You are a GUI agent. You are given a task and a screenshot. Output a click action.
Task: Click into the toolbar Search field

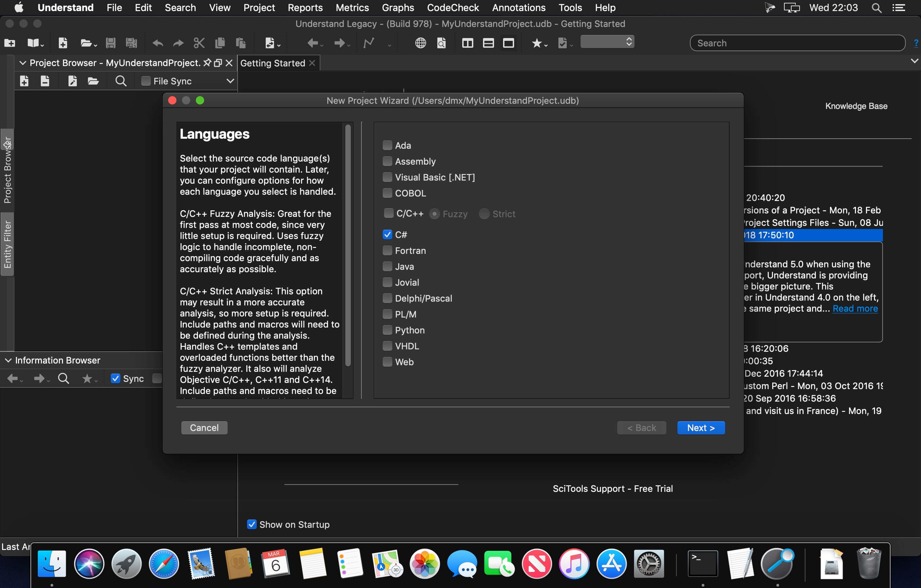click(797, 43)
